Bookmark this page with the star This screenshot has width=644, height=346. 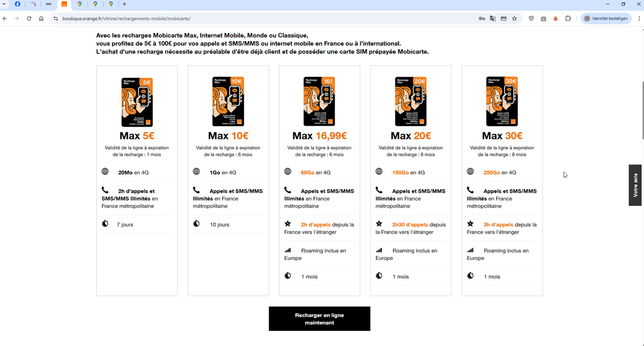(514, 19)
